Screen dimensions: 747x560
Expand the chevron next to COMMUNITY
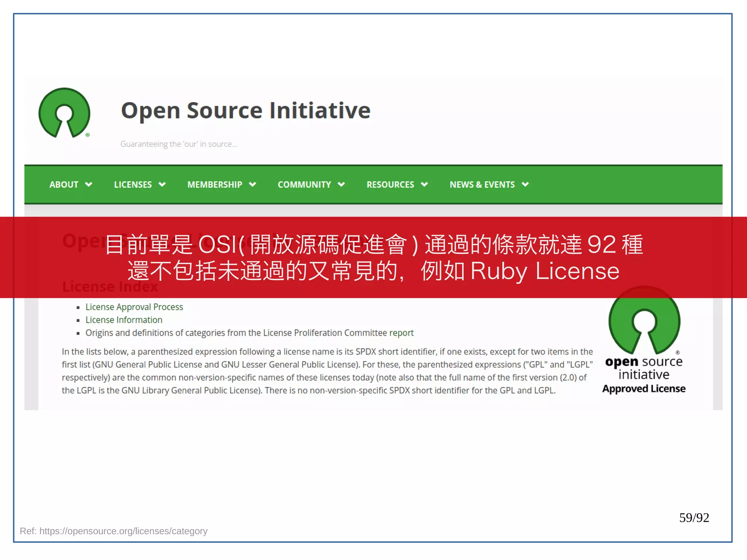click(341, 184)
